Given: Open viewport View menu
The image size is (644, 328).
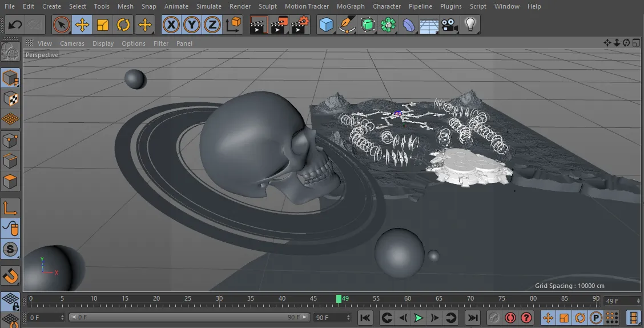Looking at the screenshot, I should 45,43.
